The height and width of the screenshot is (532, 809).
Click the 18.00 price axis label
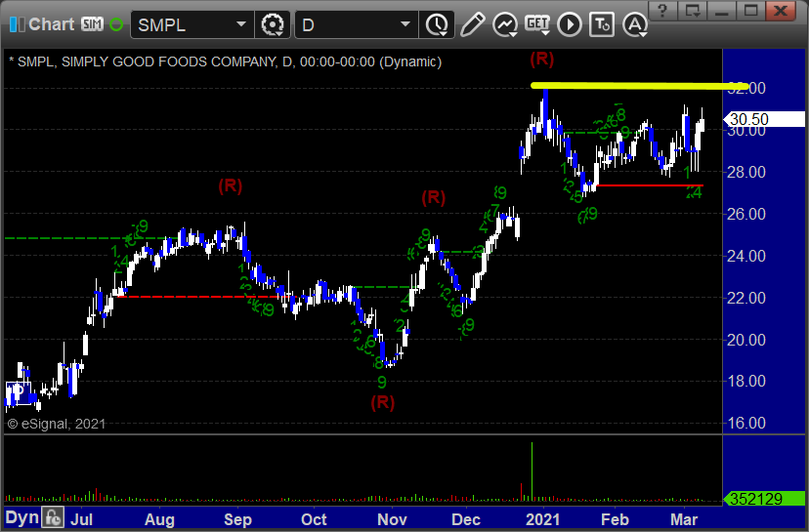pos(746,381)
